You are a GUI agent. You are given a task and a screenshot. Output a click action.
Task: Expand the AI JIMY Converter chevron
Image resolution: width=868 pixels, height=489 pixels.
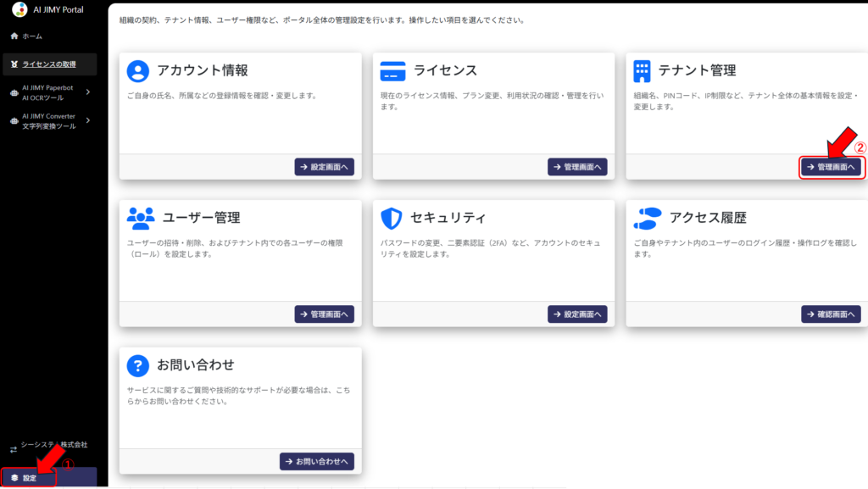tap(87, 120)
